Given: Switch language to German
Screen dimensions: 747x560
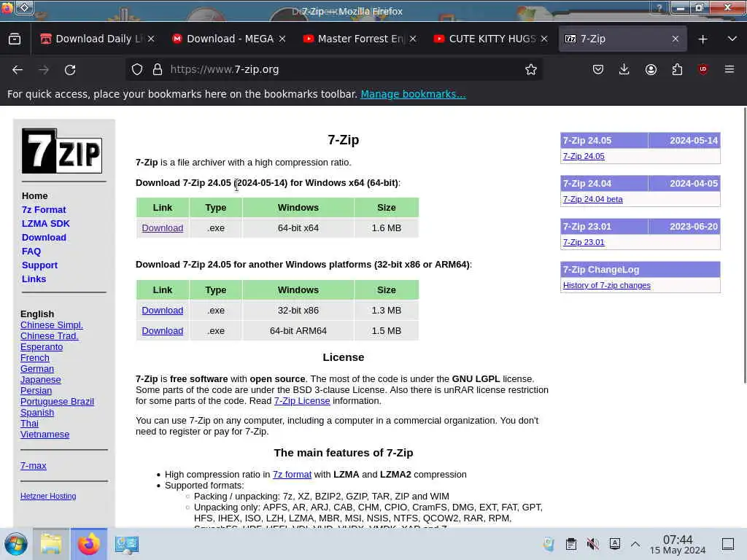Looking at the screenshot, I should tap(37, 368).
